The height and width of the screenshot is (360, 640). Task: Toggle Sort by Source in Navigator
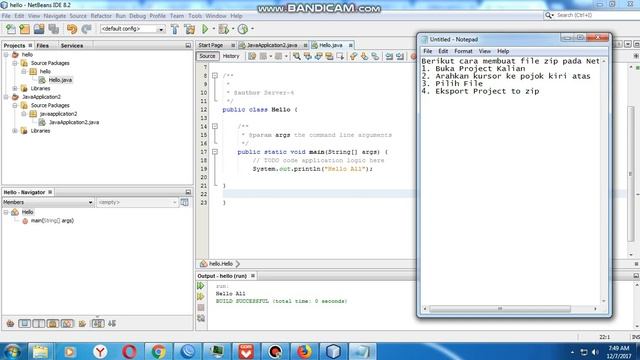(112, 324)
